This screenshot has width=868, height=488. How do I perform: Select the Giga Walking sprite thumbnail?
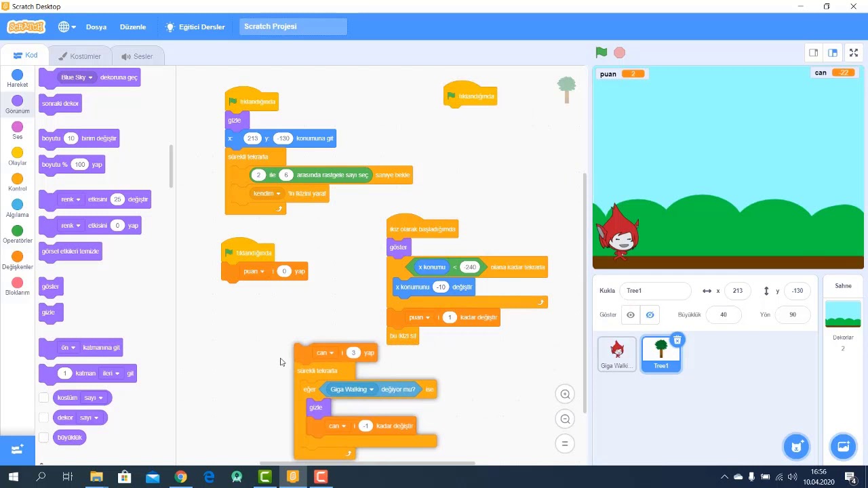[x=617, y=354]
